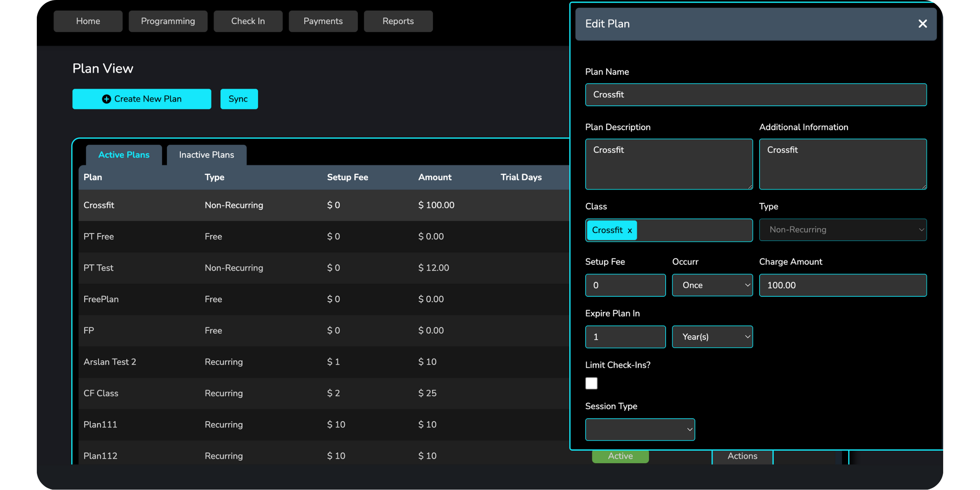Select the Active Plans tab

(124, 155)
